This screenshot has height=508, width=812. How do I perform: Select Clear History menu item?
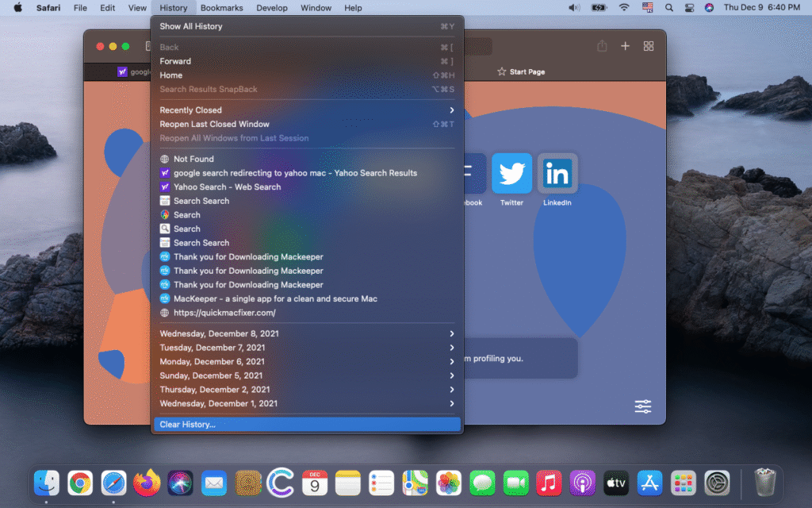tap(306, 425)
